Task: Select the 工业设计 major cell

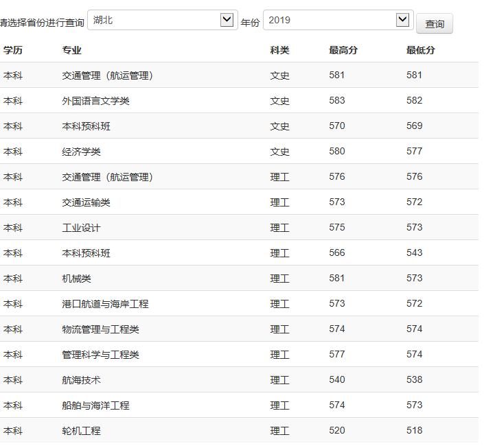Action: (x=81, y=228)
